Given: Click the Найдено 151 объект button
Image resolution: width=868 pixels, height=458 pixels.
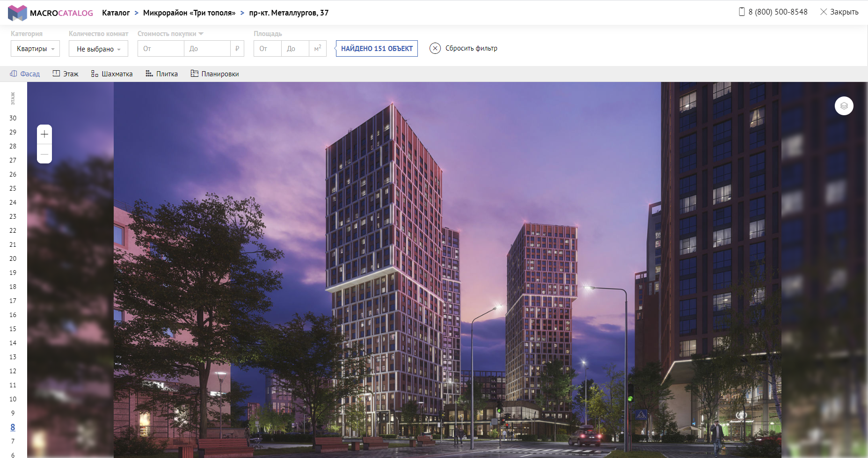Looking at the screenshot, I should pos(377,49).
